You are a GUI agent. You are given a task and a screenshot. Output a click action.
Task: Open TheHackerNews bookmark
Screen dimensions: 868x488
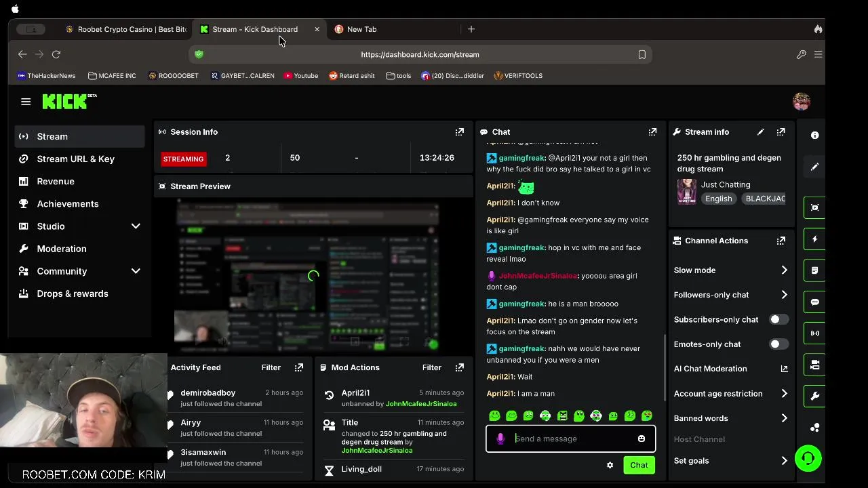[x=46, y=76]
